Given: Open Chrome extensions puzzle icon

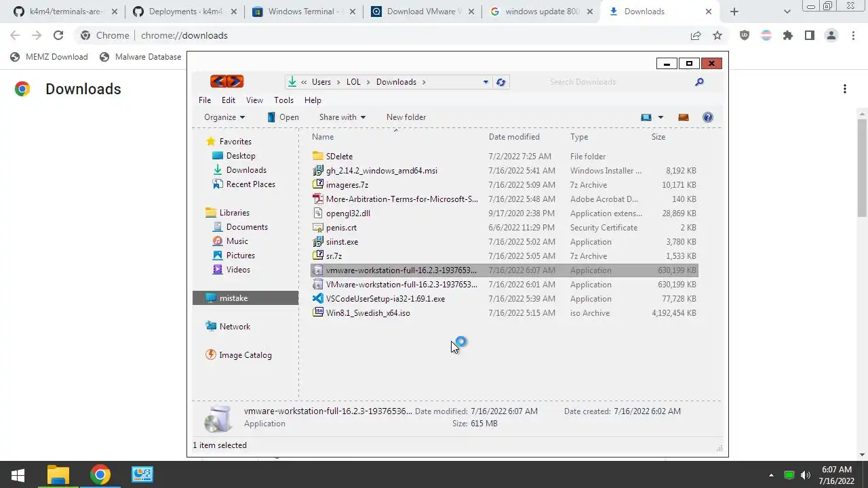Looking at the screenshot, I should tap(787, 35).
